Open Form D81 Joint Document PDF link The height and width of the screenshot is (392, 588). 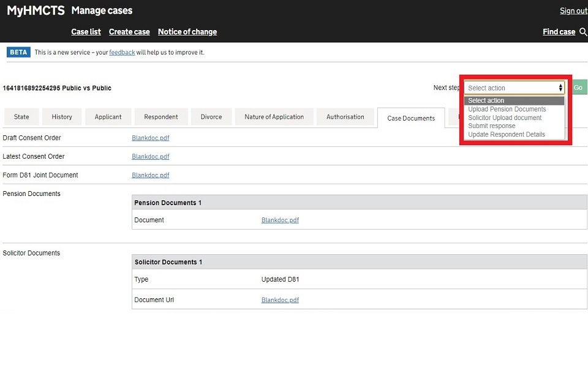(151, 175)
